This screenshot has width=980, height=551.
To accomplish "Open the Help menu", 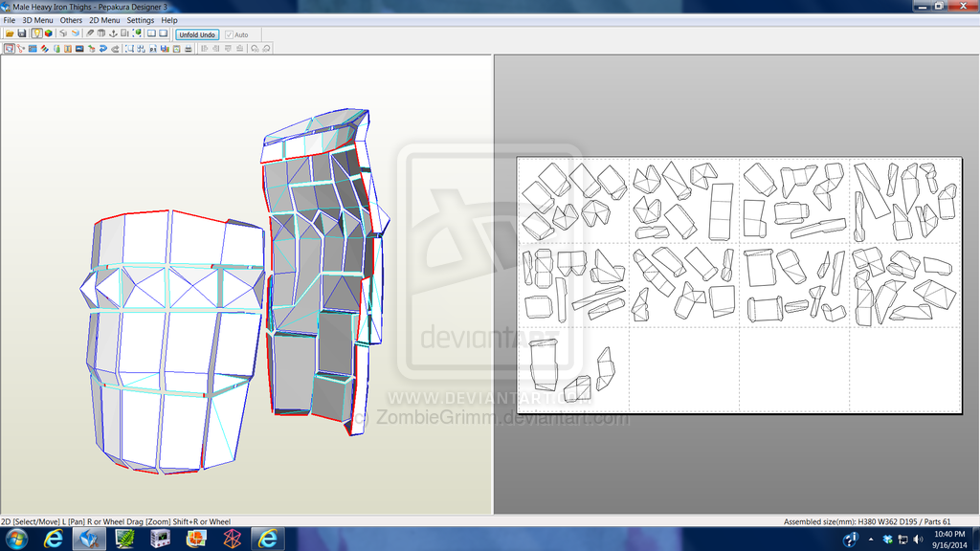I will 169,20.
